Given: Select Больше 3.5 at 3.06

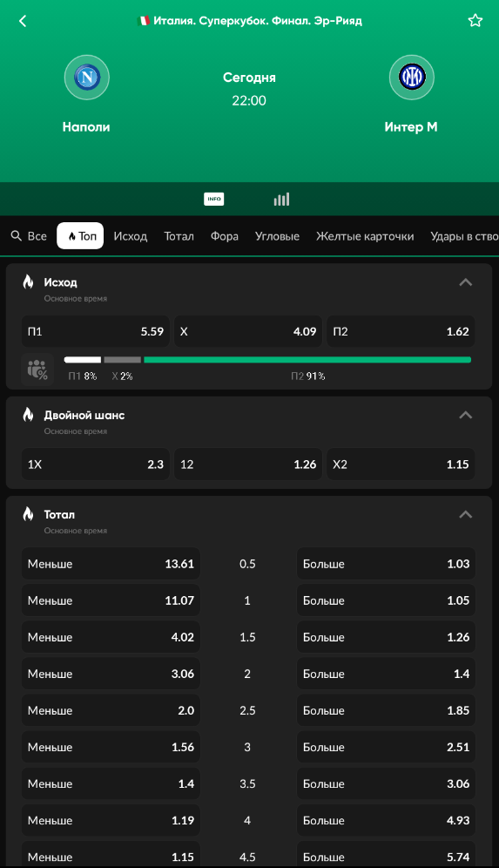Looking at the screenshot, I should pyautogui.click(x=386, y=783).
